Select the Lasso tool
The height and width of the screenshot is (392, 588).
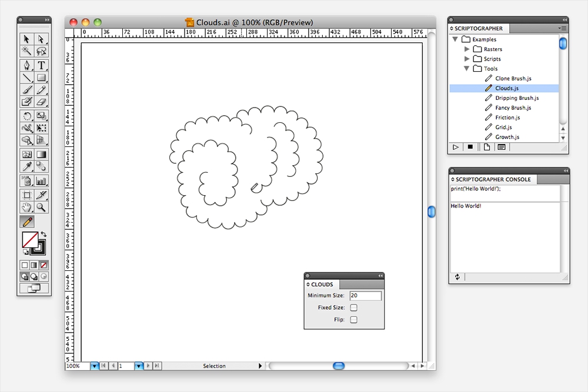(41, 51)
